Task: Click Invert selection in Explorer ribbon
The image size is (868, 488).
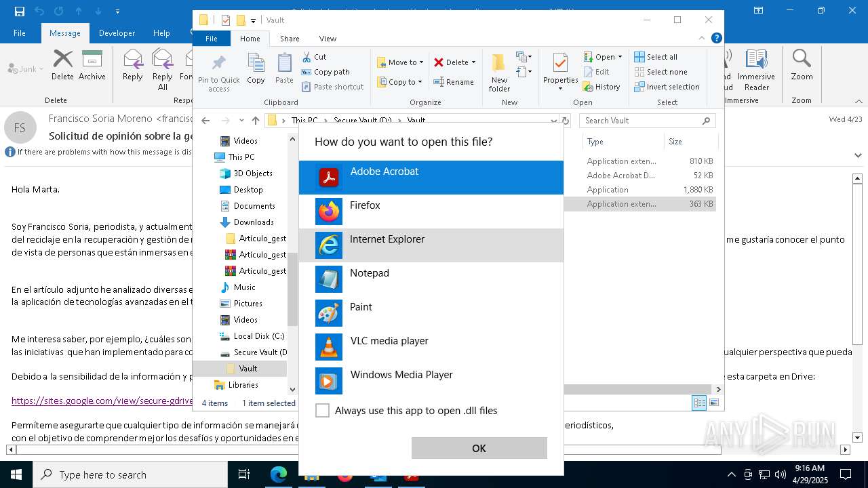Action: click(667, 87)
